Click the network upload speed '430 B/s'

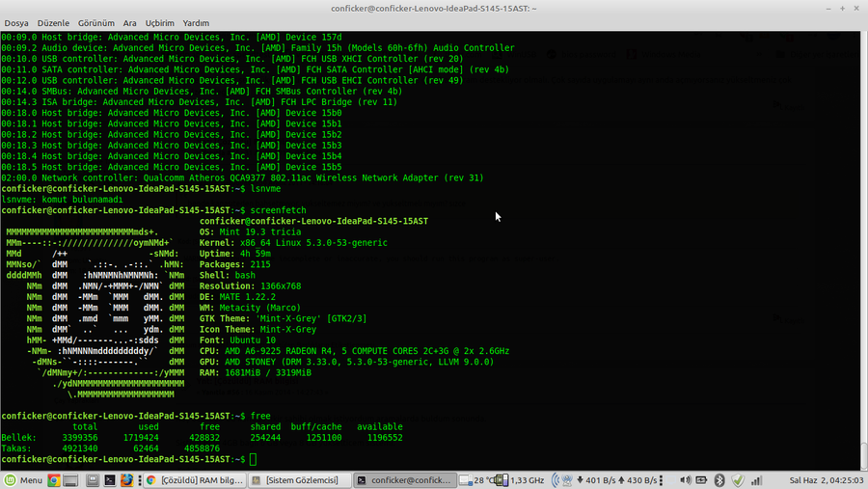coord(642,480)
